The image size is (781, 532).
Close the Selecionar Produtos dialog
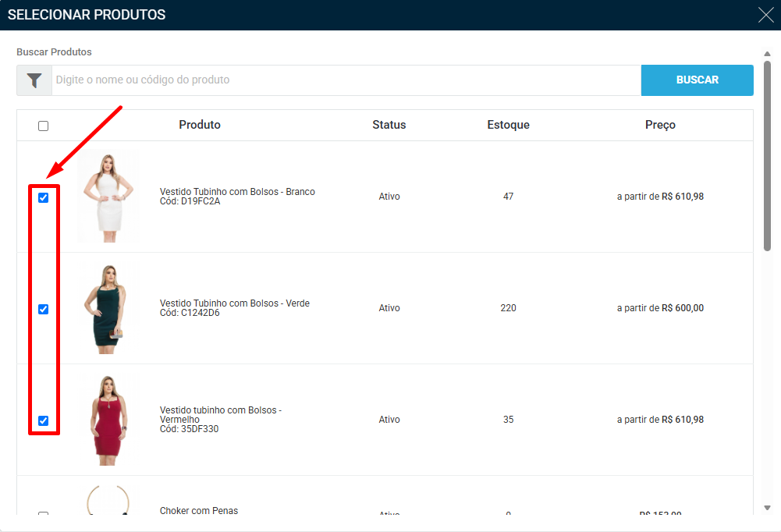tap(766, 15)
